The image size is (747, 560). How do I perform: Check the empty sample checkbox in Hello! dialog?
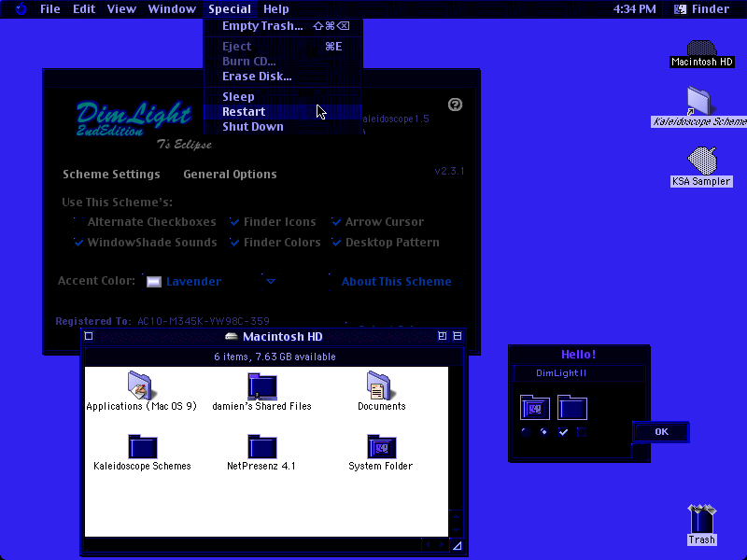pos(582,432)
